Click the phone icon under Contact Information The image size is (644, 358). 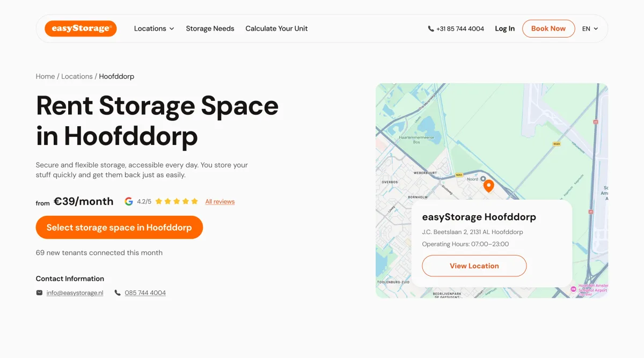pos(118,293)
